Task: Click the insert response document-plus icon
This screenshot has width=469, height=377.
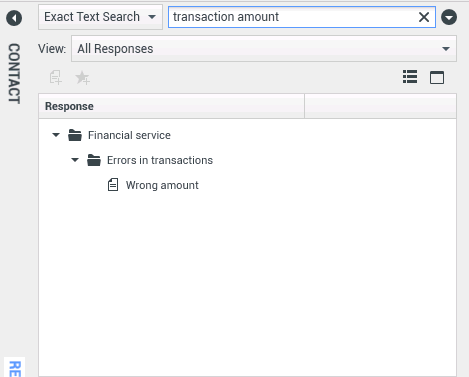Action: [x=56, y=78]
